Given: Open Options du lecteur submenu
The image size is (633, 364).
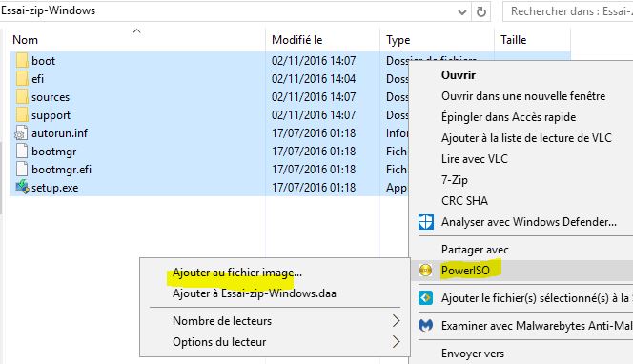Looking at the screenshot, I should [x=219, y=342].
